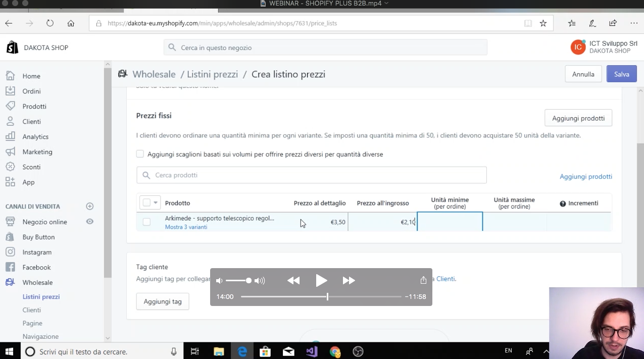View the online store via eye icon
This screenshot has height=359, width=644.
[x=90, y=221]
